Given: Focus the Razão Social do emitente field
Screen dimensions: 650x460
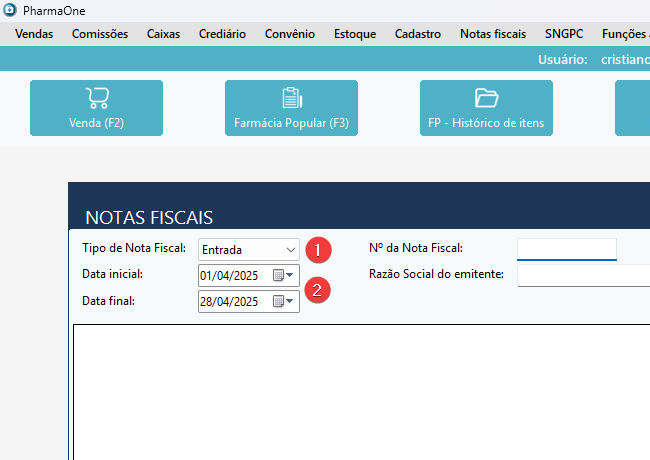Looking at the screenshot, I should [x=584, y=275].
